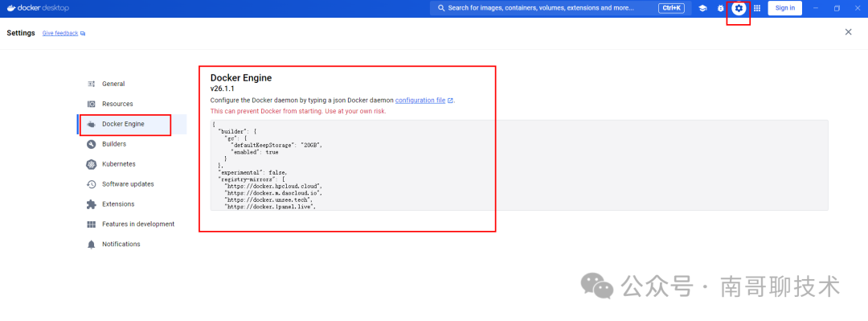Open the Notifications settings tab
Image resolution: width=868 pixels, height=321 pixels.
tap(132, 245)
